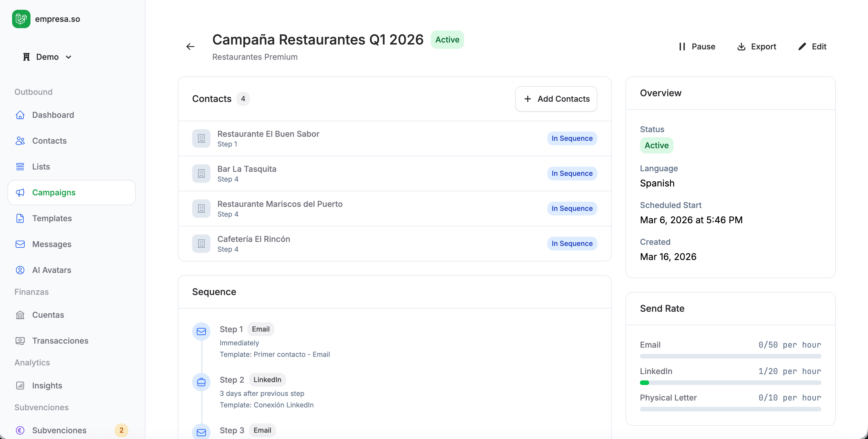
Task: Click the back arrow icon
Action: [190, 47]
